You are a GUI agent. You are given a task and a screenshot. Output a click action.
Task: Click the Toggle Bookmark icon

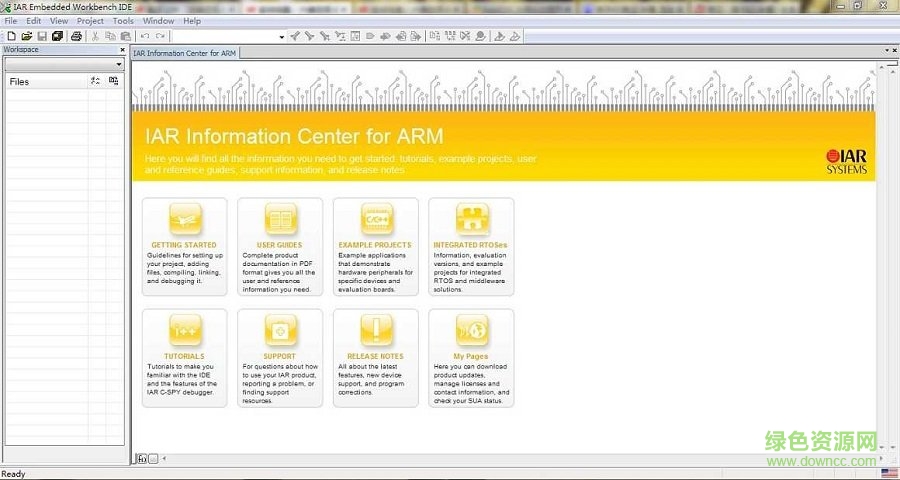[370, 36]
